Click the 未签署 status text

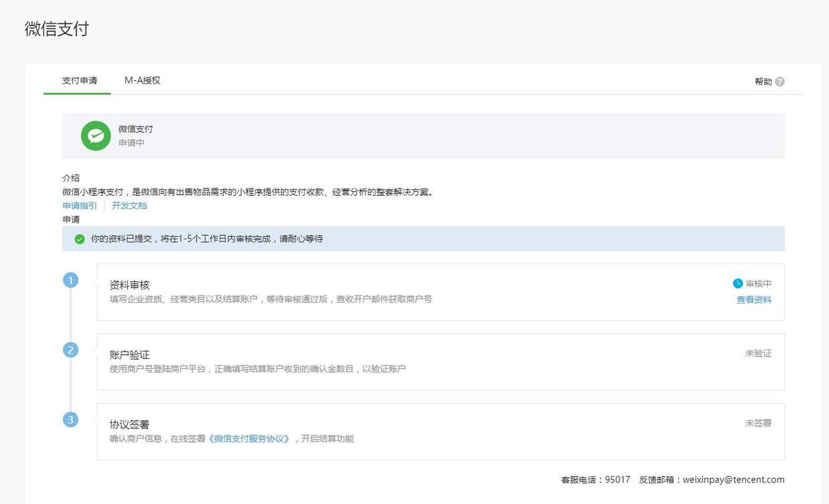click(x=759, y=423)
